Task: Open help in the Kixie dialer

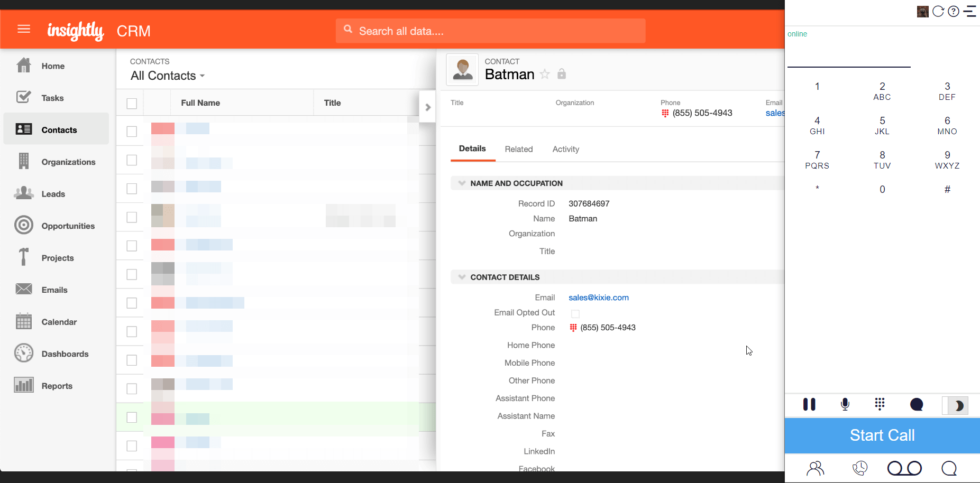Action: tap(954, 11)
